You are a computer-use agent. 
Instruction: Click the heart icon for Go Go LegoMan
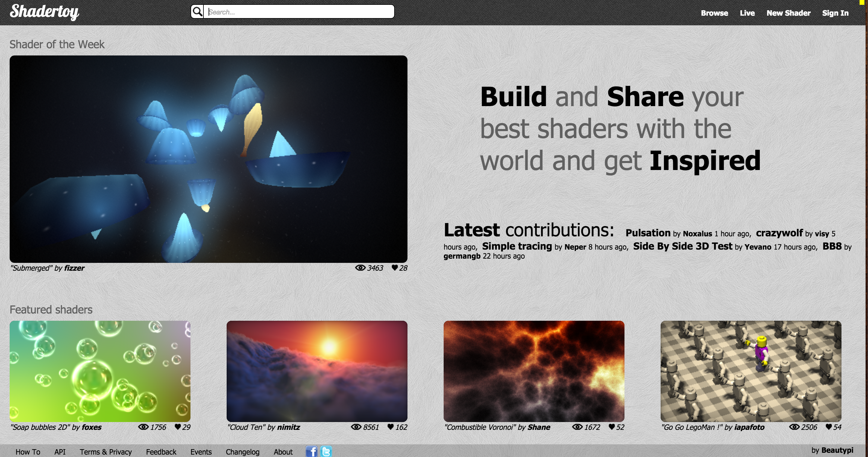[x=829, y=427]
